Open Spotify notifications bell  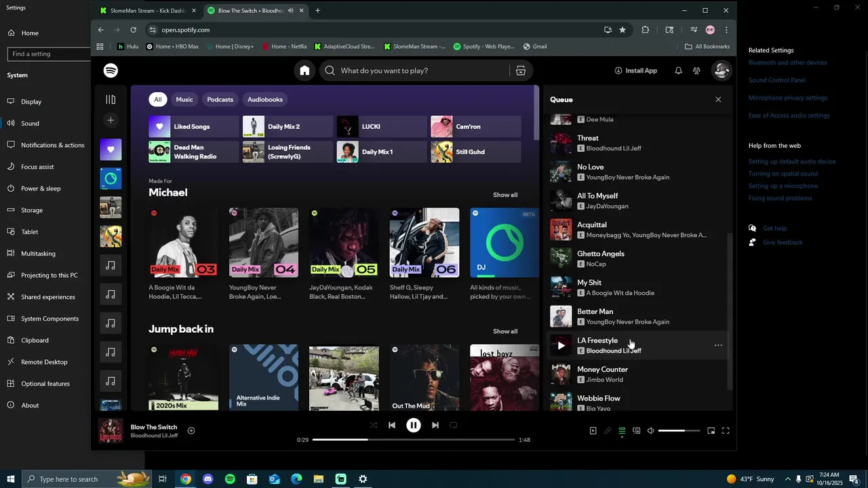[x=678, y=70]
